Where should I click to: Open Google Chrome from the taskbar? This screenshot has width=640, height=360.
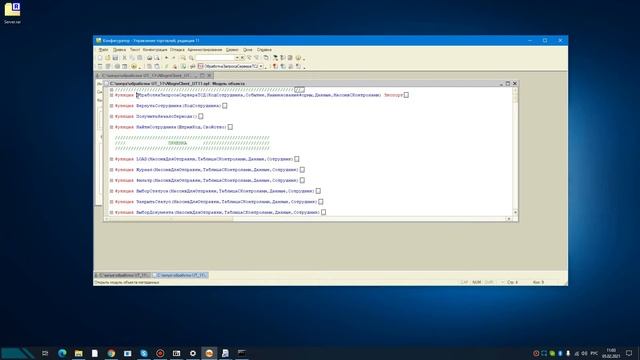[x=111, y=353]
